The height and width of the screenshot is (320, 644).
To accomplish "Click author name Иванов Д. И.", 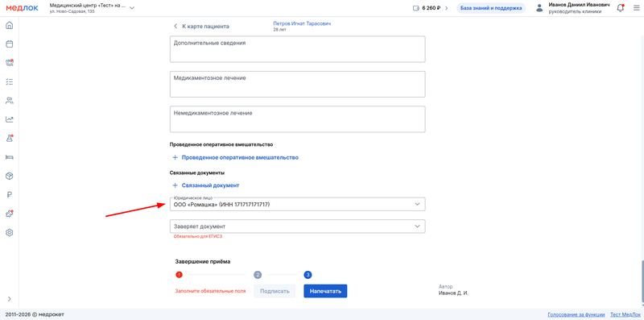I will (453, 293).
